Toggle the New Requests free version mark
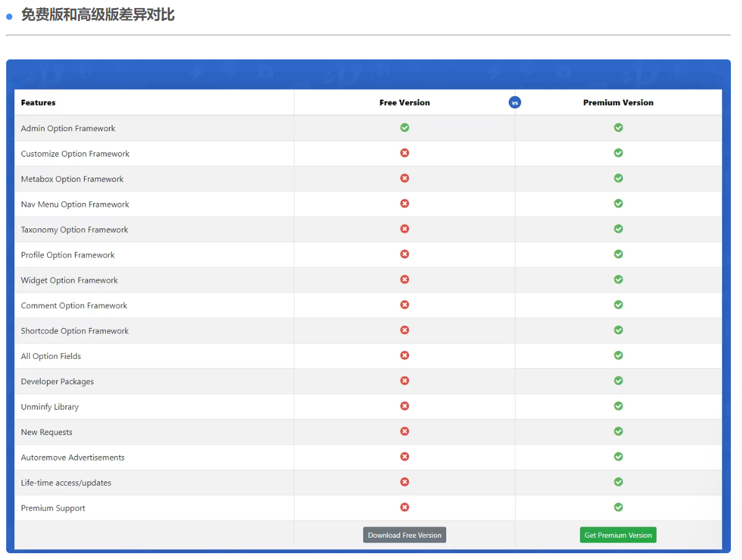The image size is (742, 560). point(405,431)
